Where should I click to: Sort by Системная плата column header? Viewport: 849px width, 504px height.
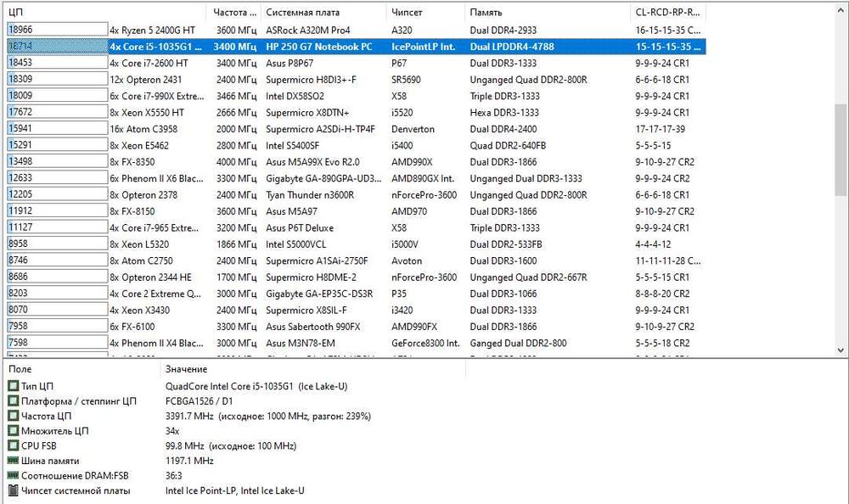coord(323,12)
